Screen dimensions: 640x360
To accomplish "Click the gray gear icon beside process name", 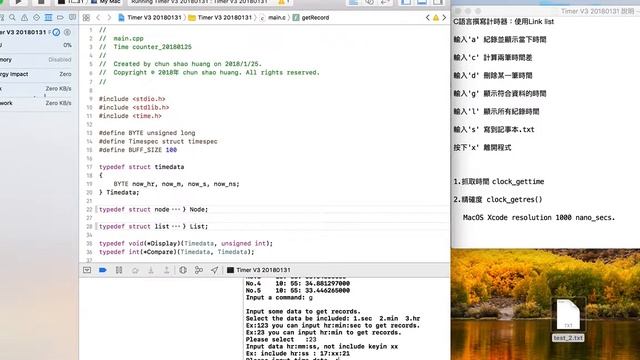I will coord(67,32).
